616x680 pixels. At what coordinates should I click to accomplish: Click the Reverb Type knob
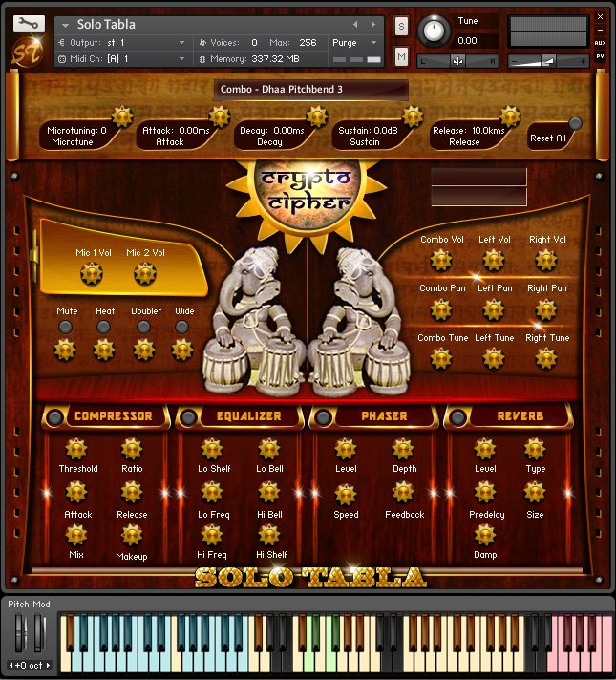[535, 449]
